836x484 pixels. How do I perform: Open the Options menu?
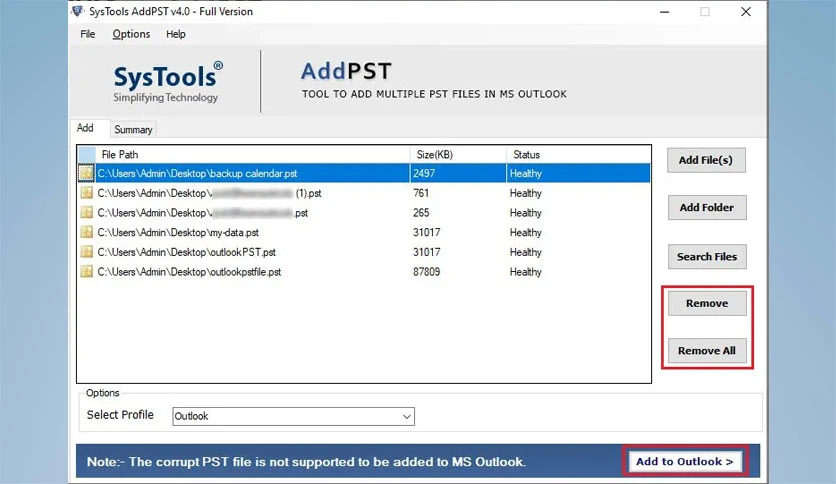[x=131, y=34]
